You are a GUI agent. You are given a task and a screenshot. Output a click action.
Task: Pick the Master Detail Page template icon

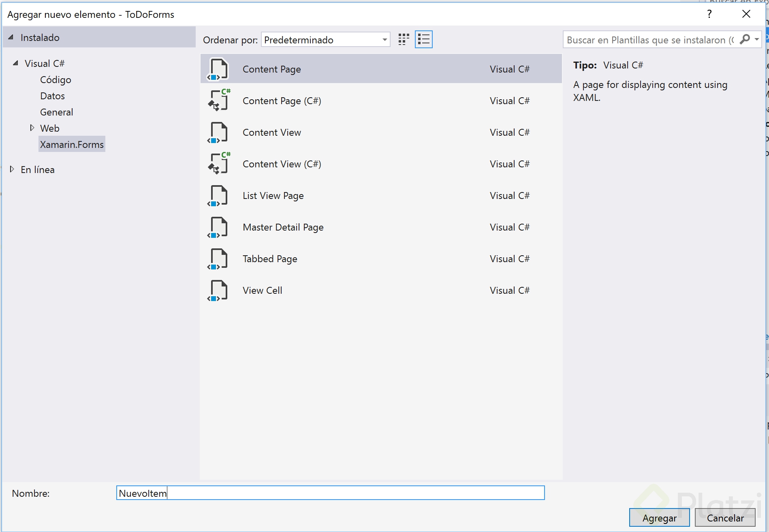(x=218, y=227)
